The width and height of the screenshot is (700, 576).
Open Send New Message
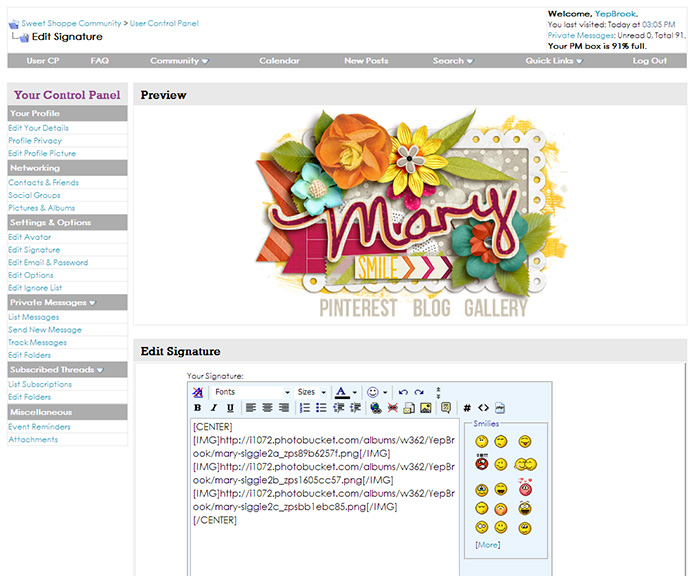(45, 330)
